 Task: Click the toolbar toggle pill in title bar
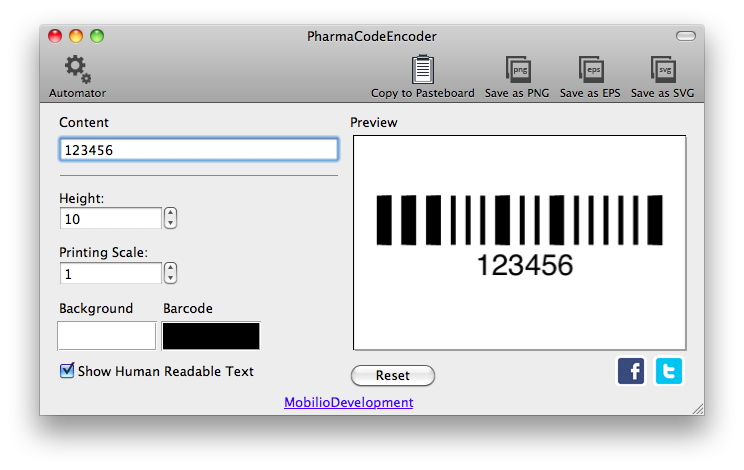686,36
